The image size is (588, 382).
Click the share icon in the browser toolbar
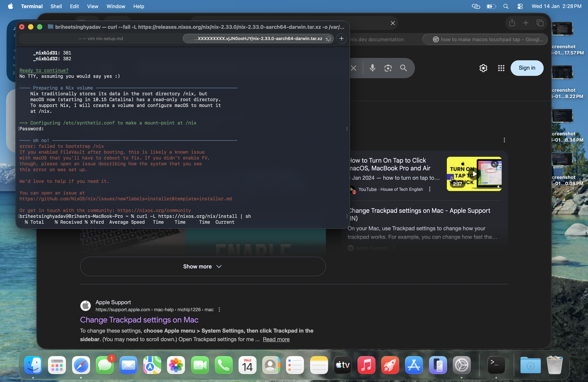pyautogui.click(x=512, y=23)
